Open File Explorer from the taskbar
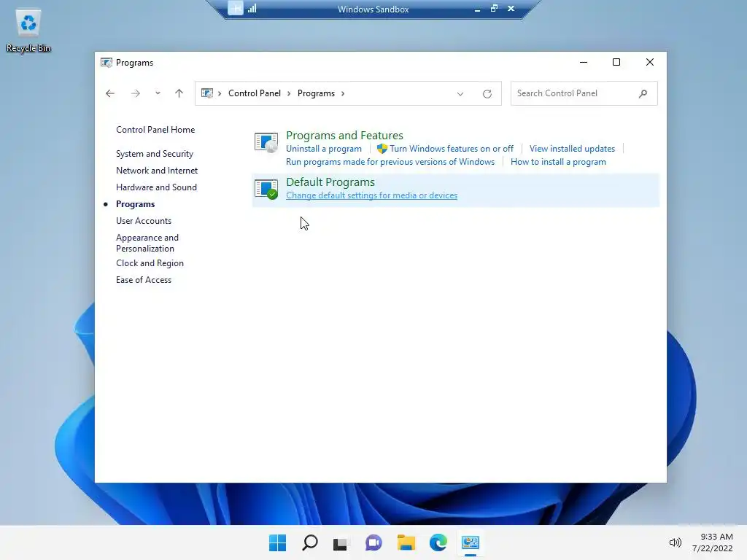The height and width of the screenshot is (560, 747). [x=406, y=542]
